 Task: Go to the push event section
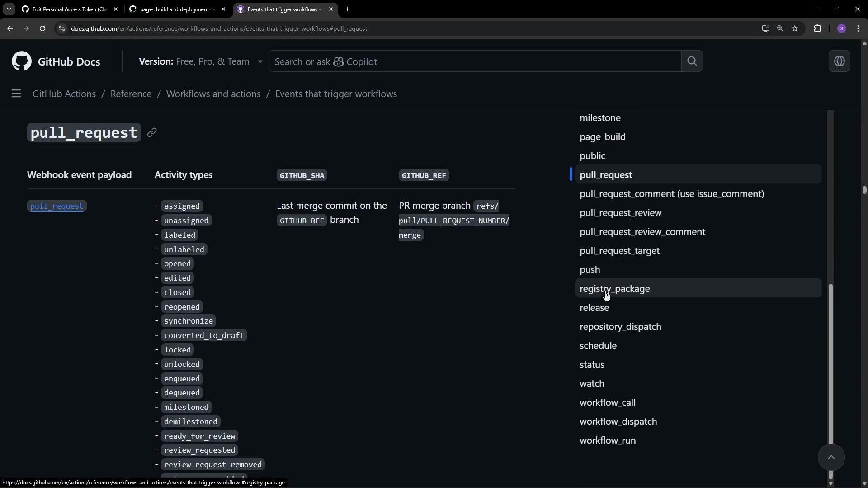coord(590,270)
